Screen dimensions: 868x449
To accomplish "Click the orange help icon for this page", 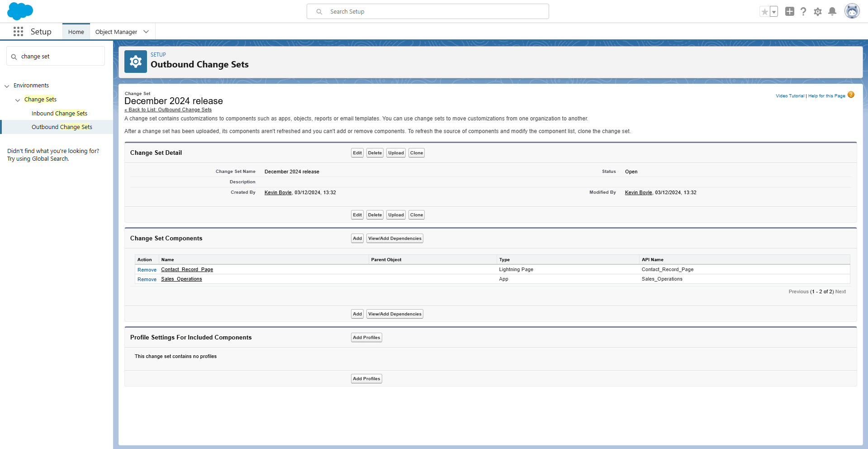I will click(851, 95).
